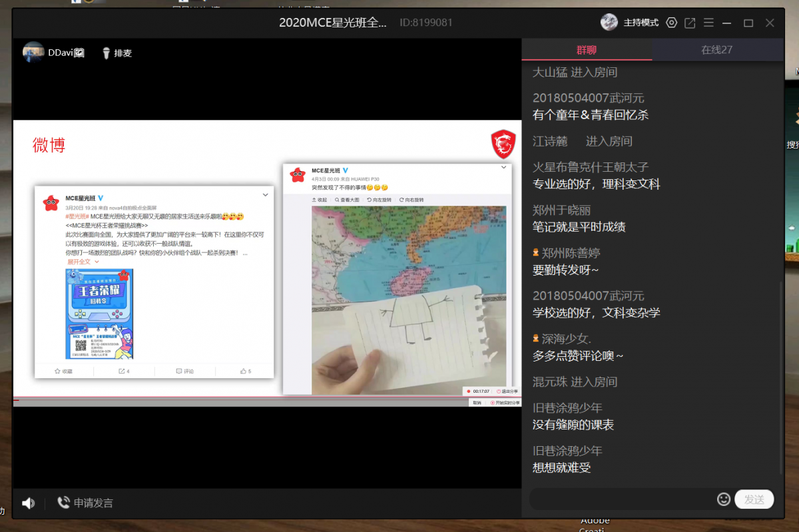
Task: Click 收起 above the map image
Action: coord(319,200)
